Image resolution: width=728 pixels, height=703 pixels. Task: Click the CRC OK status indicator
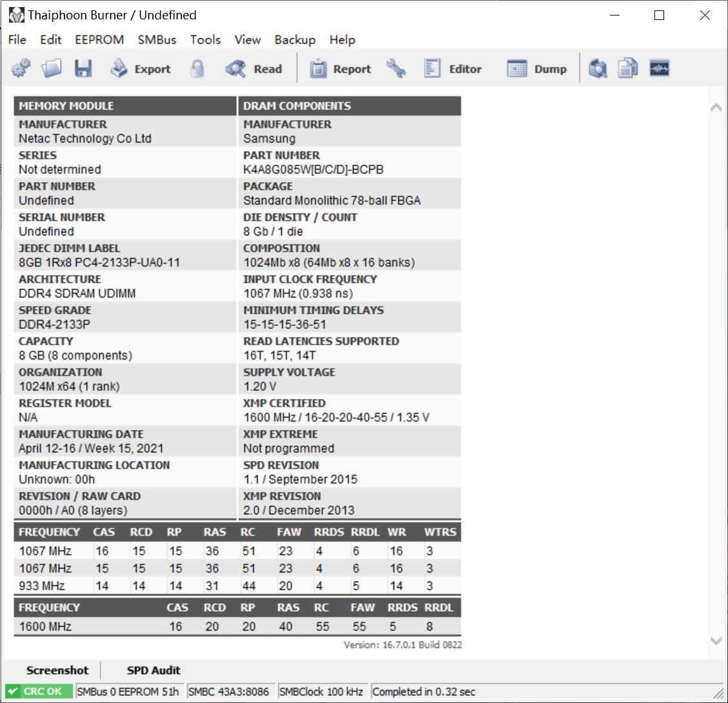click(39, 691)
